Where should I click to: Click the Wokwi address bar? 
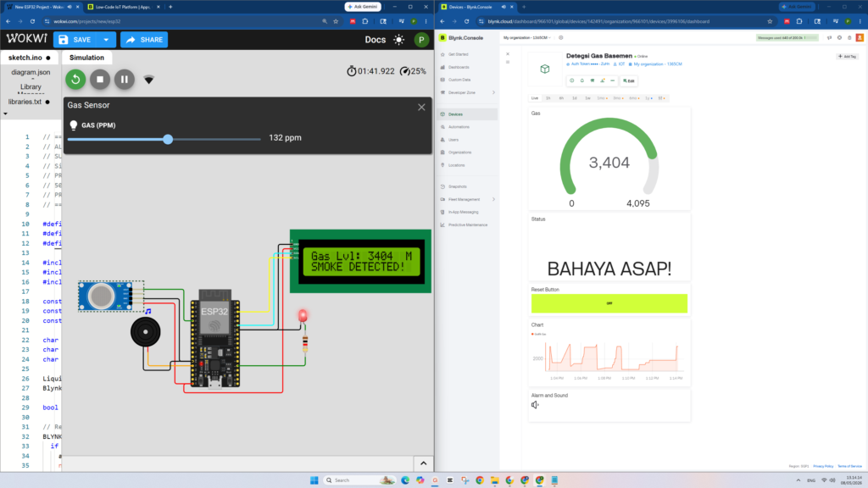click(183, 21)
